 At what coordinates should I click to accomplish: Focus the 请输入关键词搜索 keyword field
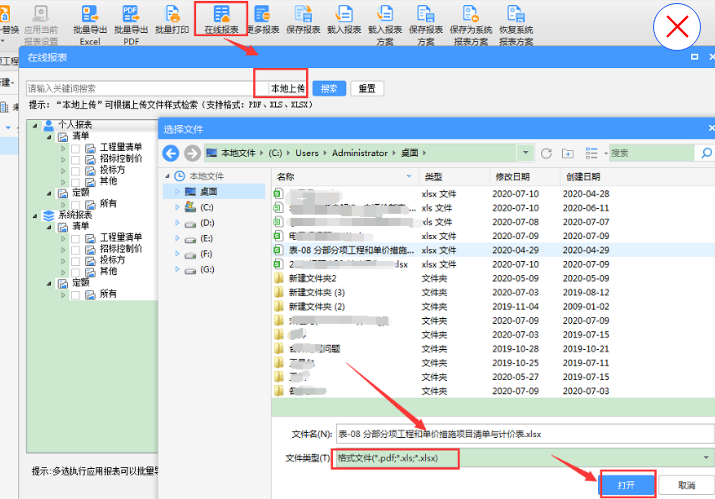146,88
